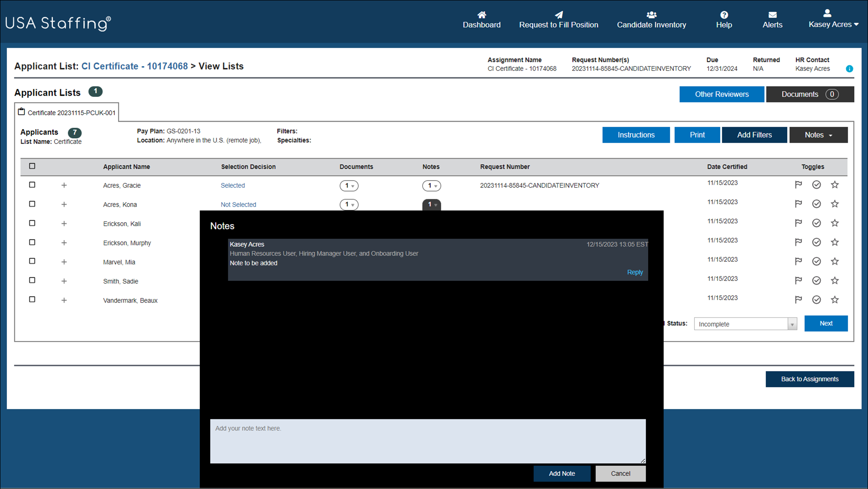Toggle the select-all checkbox in the header row

(32, 166)
